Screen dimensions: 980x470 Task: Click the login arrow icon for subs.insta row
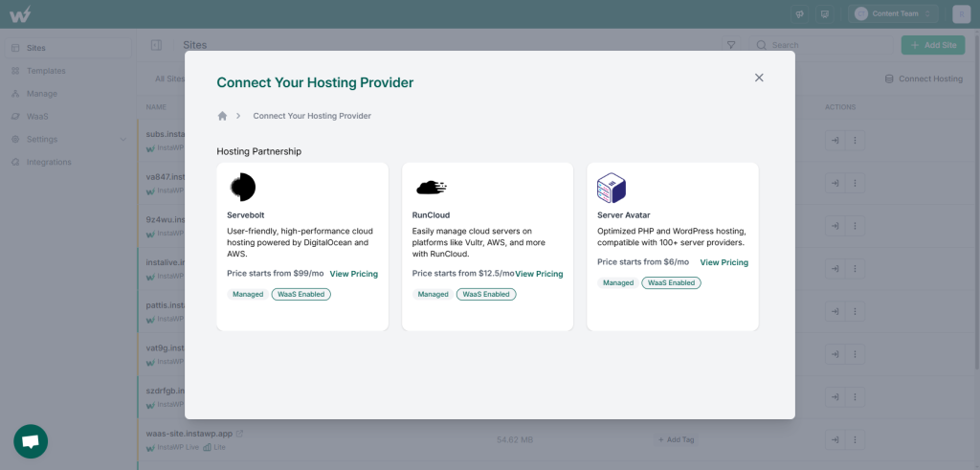[835, 141]
